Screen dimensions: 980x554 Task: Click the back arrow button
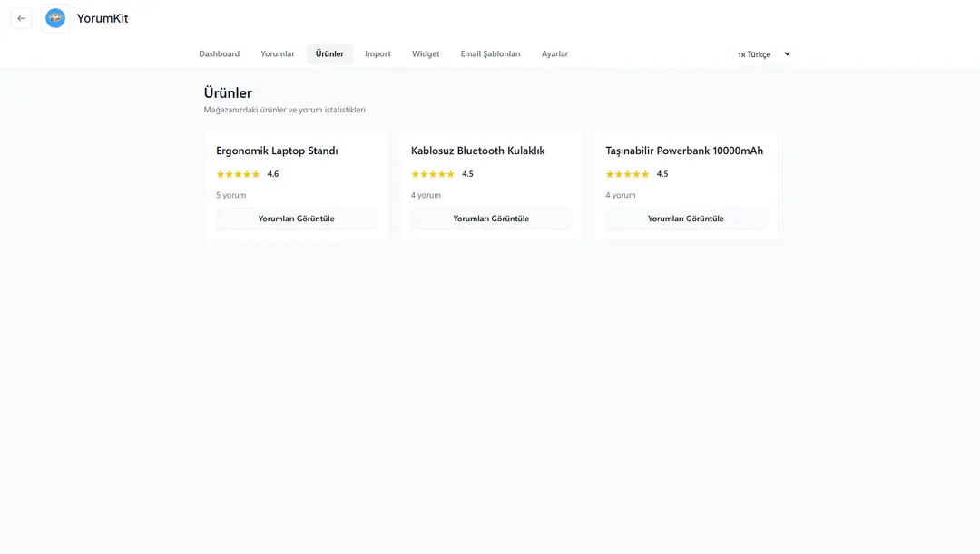tap(21, 18)
